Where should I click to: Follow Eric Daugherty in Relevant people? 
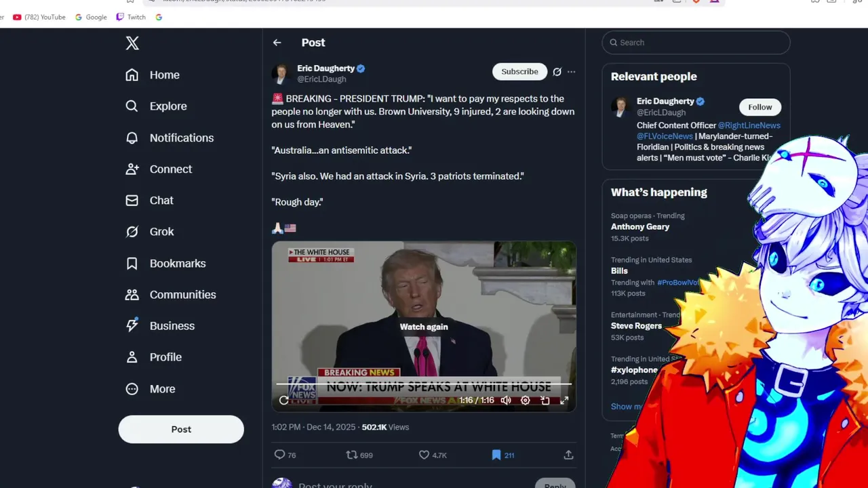point(759,107)
